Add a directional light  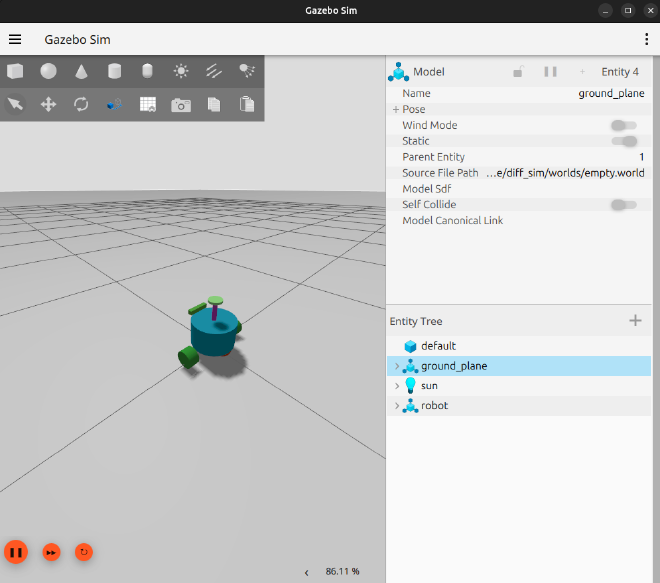214,71
